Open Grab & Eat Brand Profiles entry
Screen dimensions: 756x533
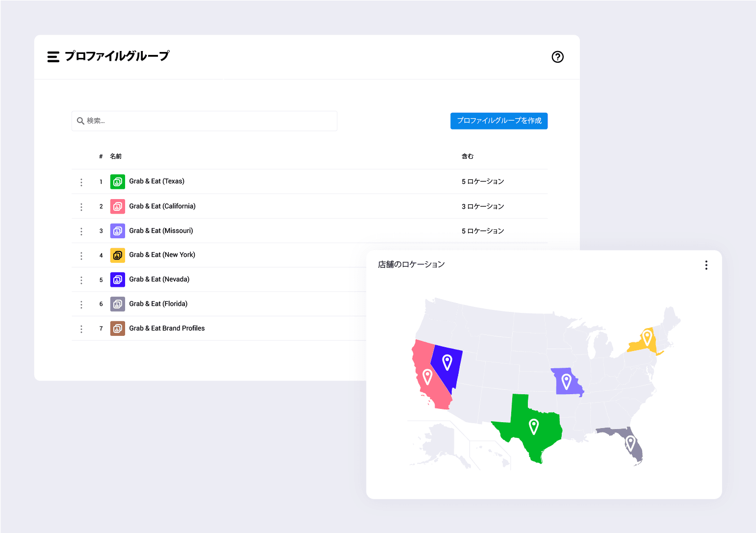(167, 329)
